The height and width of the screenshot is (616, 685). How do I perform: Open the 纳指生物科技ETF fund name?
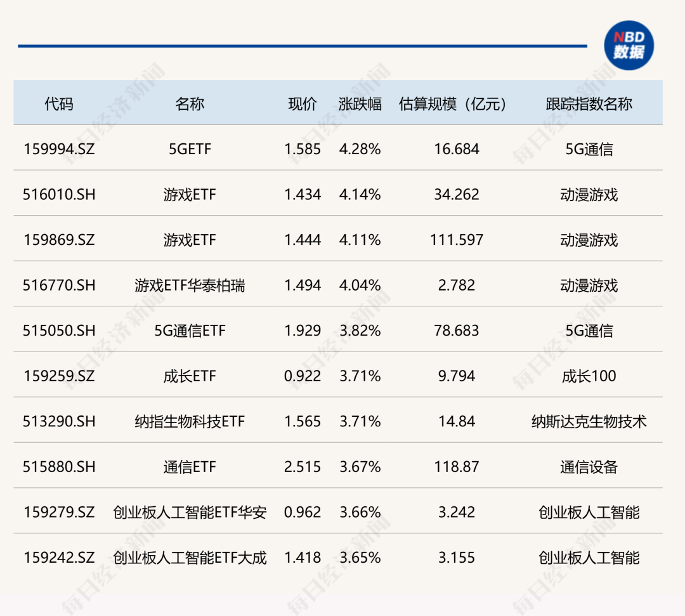[190, 422]
